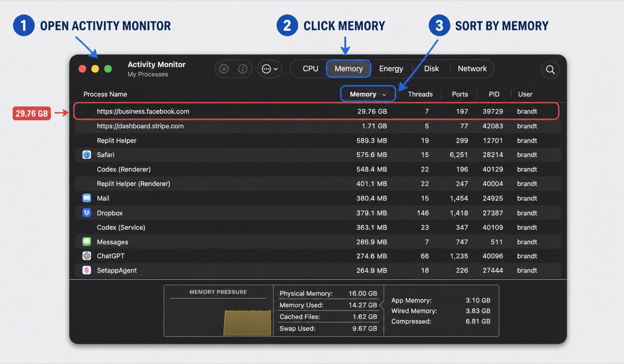Switch to the CPU tab

click(x=310, y=69)
